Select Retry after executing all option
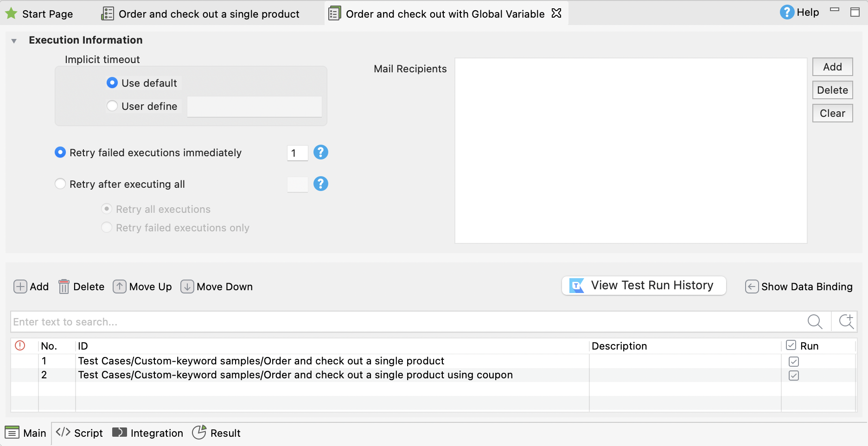This screenshot has height=446, width=868. 60,184
